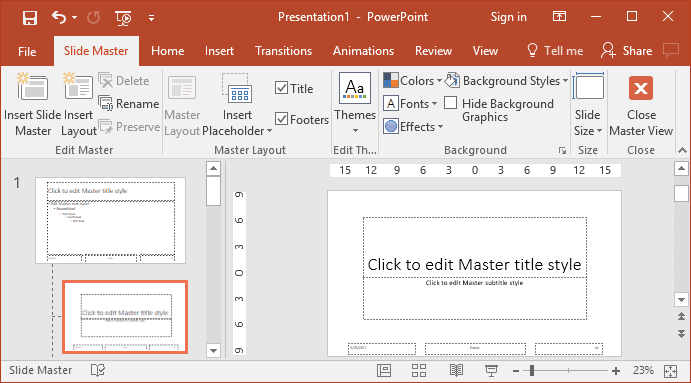The width and height of the screenshot is (691, 383).
Task: Collapse the ribbon with the chevron
Action: tap(682, 150)
